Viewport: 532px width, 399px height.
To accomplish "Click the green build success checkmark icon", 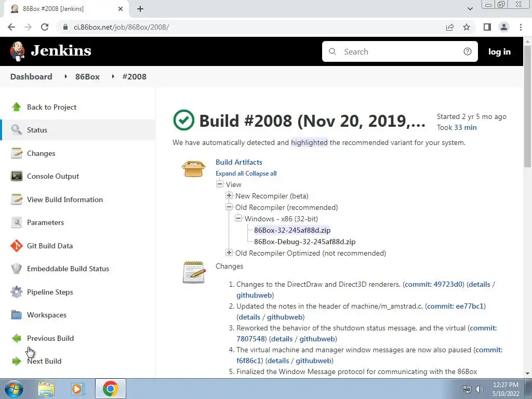I will (183, 120).
